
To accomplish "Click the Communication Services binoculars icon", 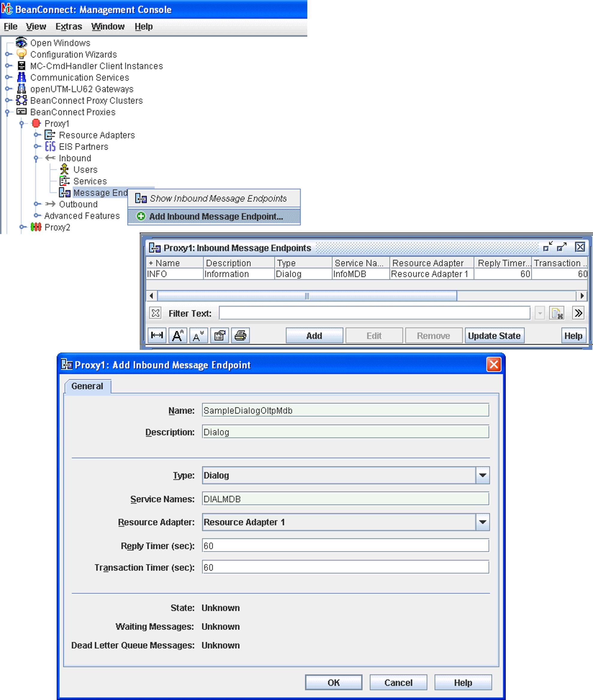I will [x=22, y=77].
